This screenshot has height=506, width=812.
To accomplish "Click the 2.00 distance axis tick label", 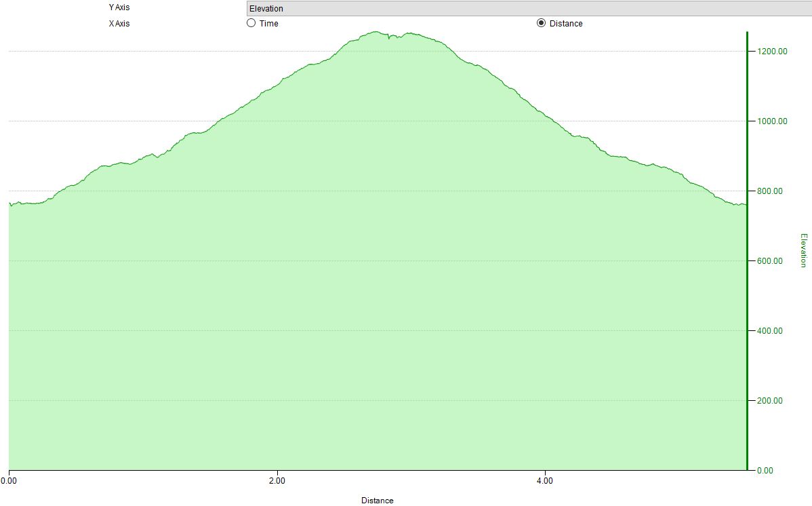I will (277, 481).
